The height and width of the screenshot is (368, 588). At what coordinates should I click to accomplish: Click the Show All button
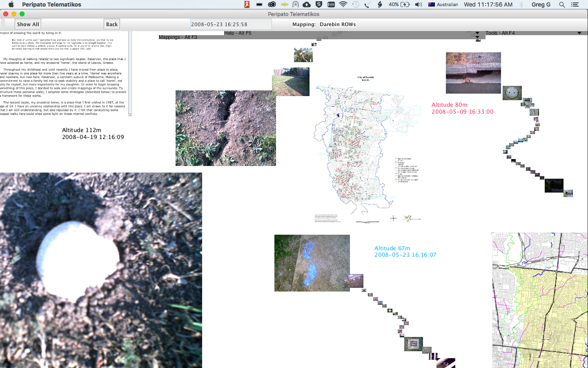tap(28, 25)
